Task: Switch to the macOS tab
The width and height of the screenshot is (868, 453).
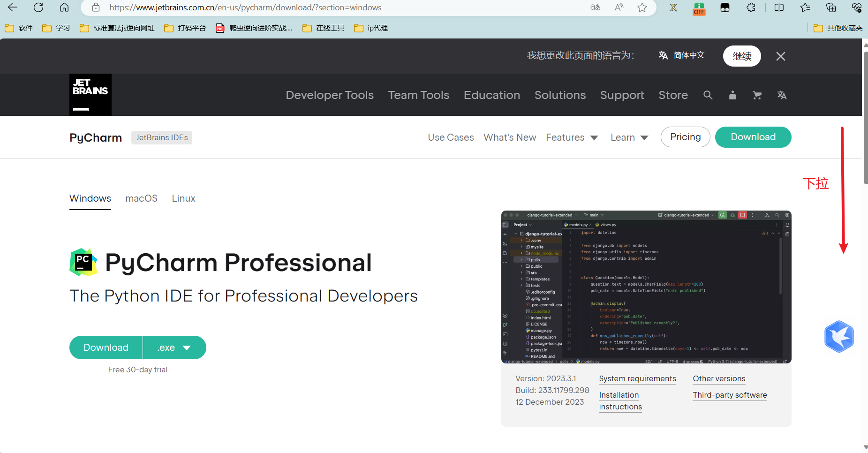Action: click(141, 198)
